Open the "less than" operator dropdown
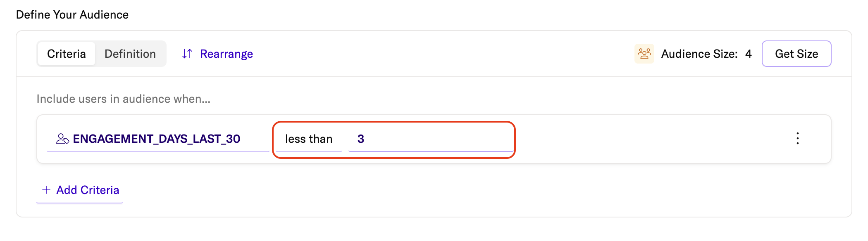This screenshot has height=241, width=868. tap(309, 139)
